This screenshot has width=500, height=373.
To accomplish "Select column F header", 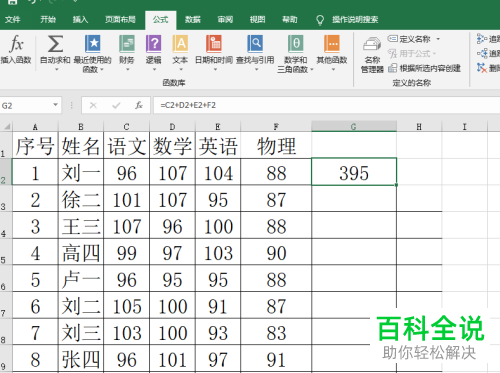I will (276, 126).
